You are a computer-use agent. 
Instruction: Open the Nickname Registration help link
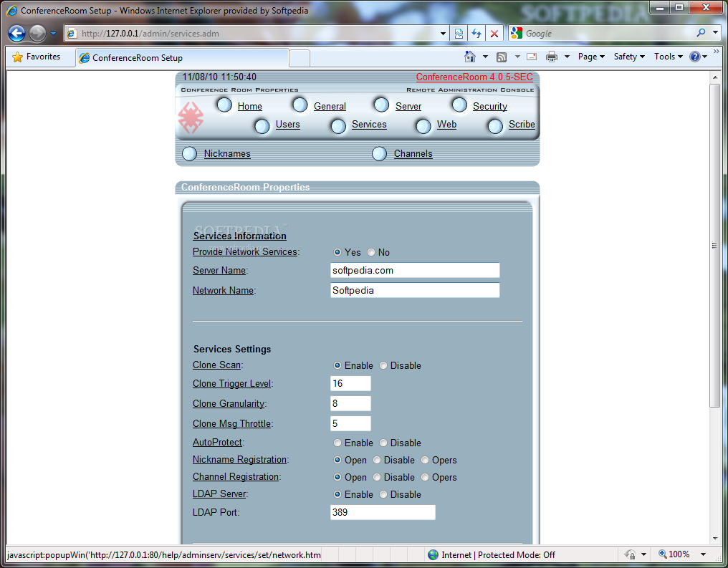pos(239,459)
